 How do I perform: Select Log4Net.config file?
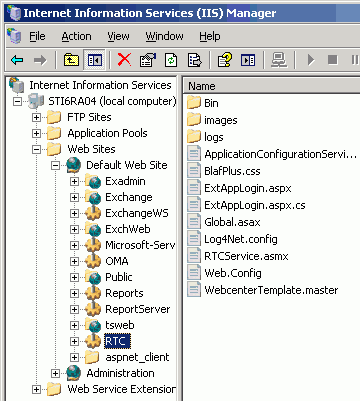pos(241,239)
